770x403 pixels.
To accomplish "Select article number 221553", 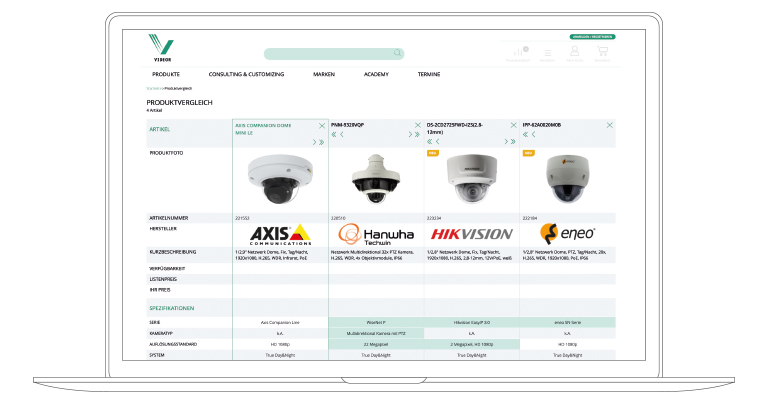I will click(x=241, y=218).
